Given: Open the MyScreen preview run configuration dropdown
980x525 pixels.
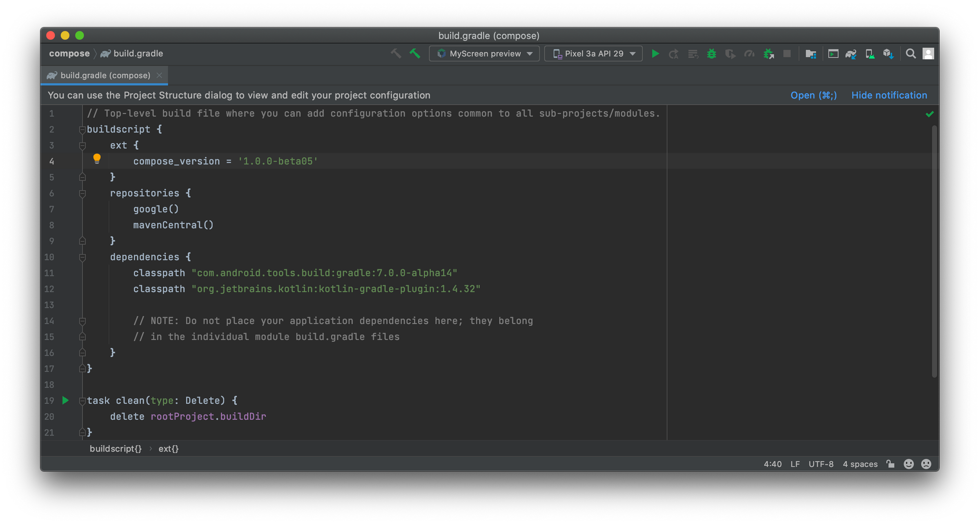Looking at the screenshot, I should tap(484, 54).
